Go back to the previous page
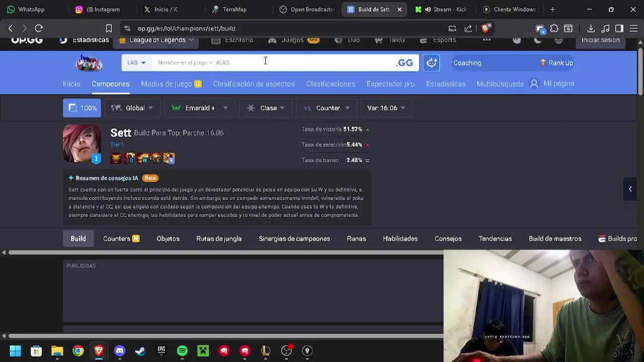The width and height of the screenshot is (644, 362). tap(10, 28)
